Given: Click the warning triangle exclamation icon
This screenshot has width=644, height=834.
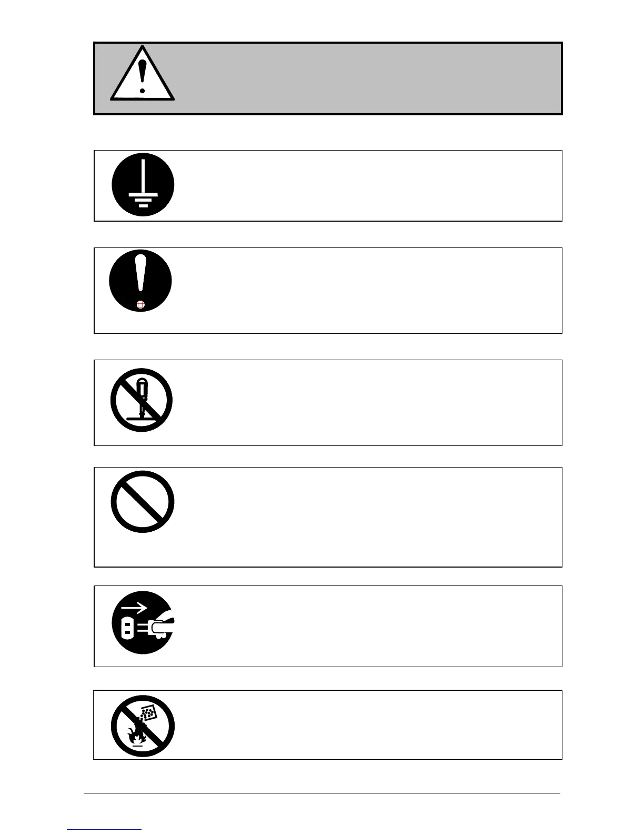Looking at the screenshot, I should point(142,75).
